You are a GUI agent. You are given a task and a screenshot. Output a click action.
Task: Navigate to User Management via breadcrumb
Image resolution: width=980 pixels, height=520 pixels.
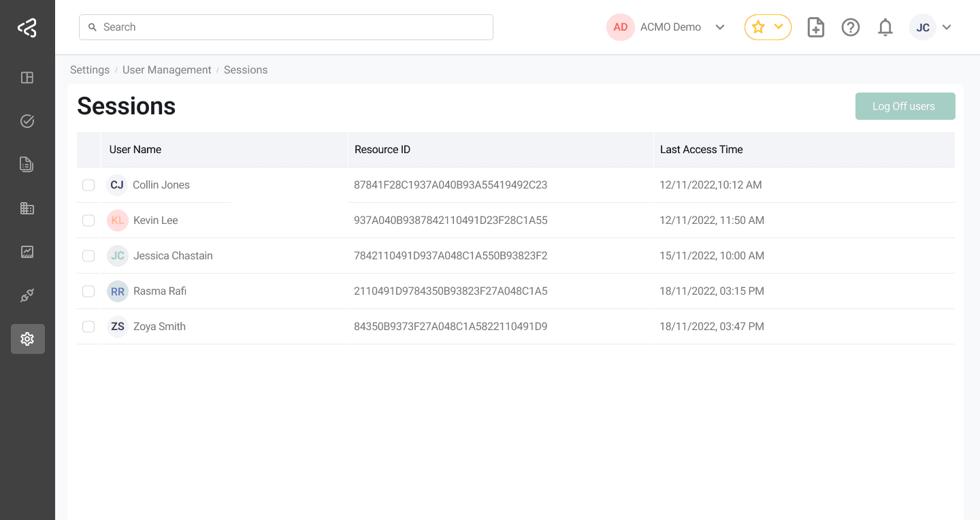(167, 69)
